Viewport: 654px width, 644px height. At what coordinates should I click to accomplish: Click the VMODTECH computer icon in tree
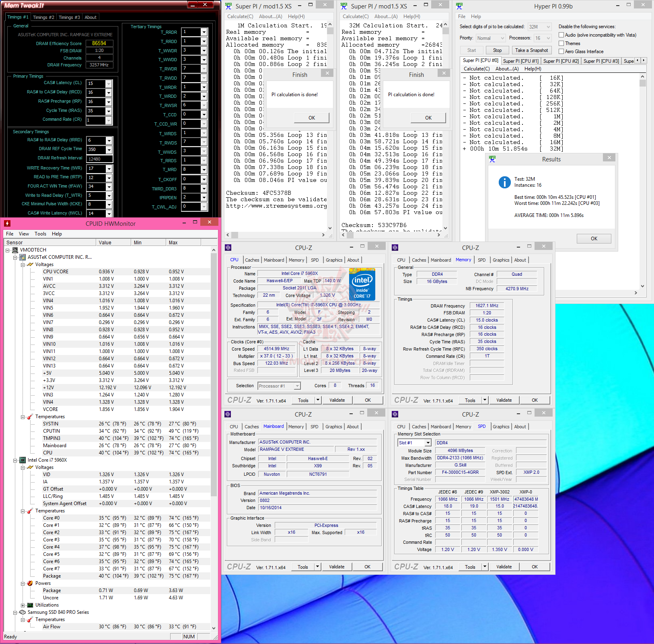(15, 250)
